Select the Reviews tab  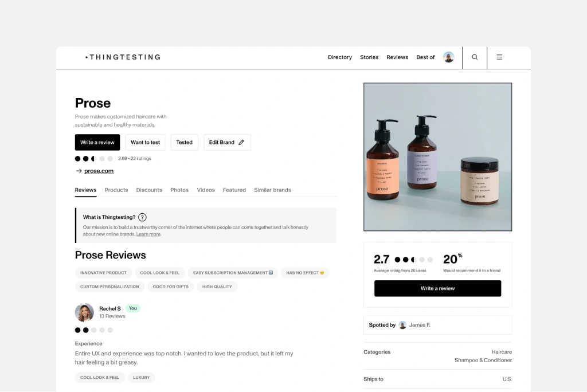pos(86,190)
